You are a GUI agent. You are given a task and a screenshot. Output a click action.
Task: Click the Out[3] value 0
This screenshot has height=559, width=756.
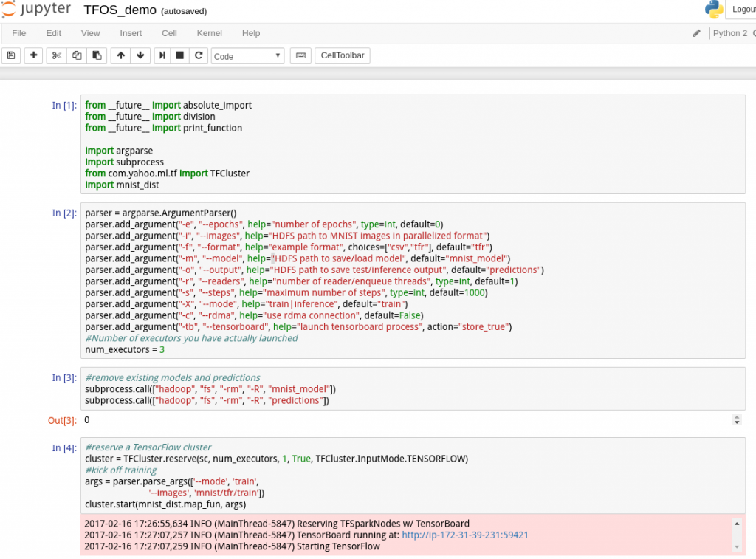87,419
